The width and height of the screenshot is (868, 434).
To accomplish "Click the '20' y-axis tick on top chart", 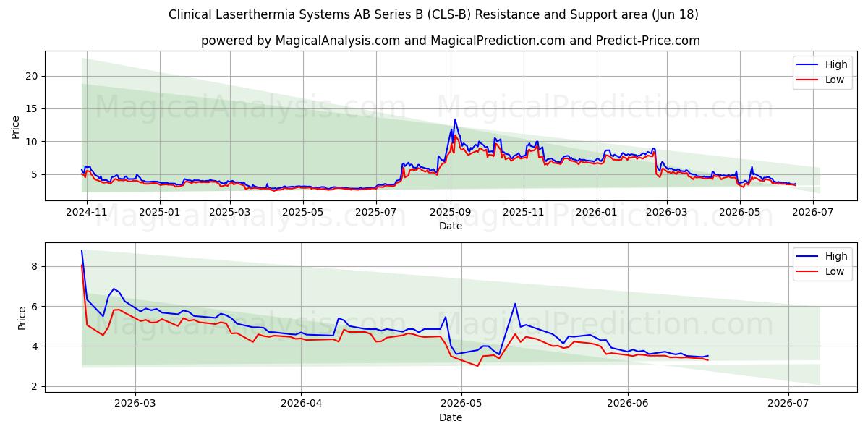I will tap(32, 76).
